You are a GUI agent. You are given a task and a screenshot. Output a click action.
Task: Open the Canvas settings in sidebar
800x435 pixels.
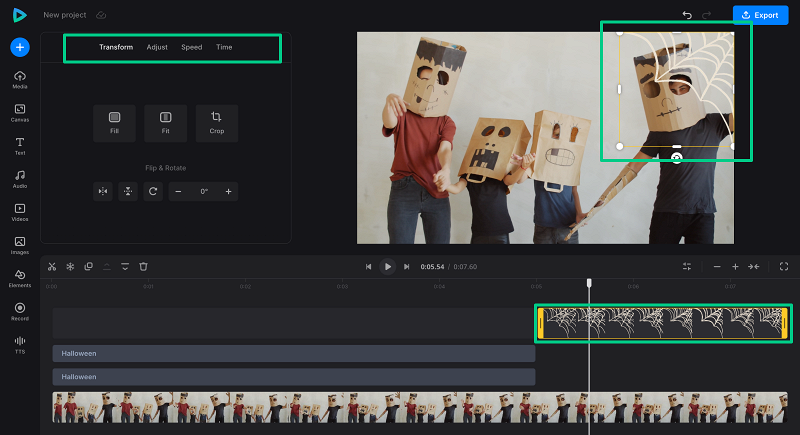20,113
